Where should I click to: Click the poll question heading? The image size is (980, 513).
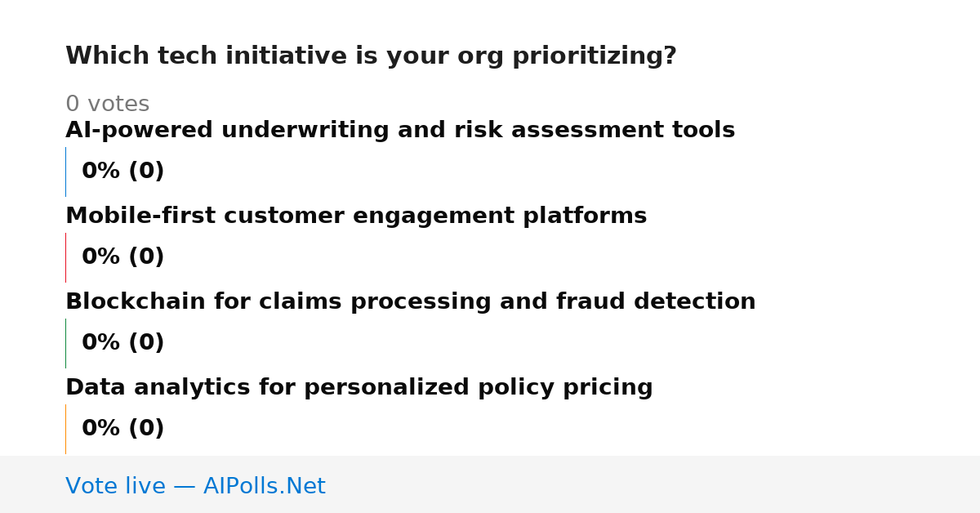coord(371,56)
